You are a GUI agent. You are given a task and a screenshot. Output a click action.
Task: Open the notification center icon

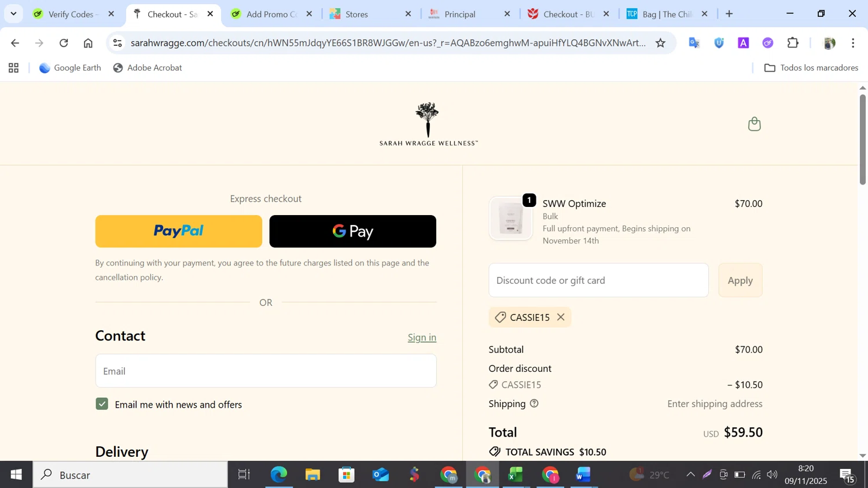coord(848,476)
